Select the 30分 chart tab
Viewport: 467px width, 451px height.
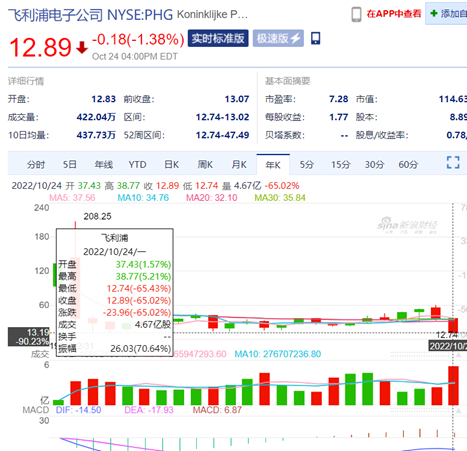click(x=374, y=165)
